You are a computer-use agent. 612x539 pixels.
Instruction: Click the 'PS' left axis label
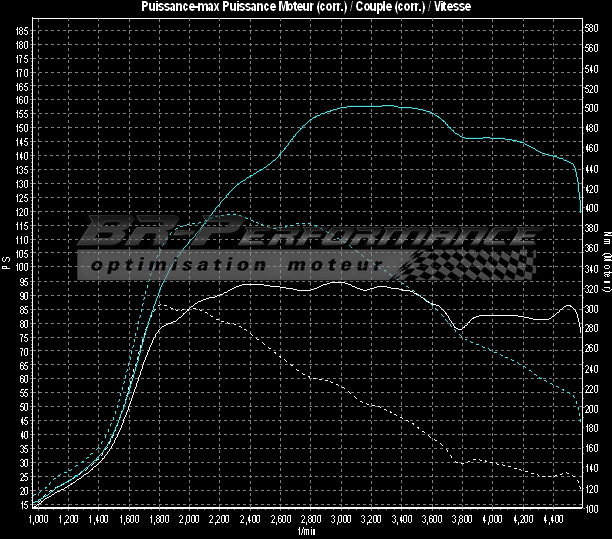6,264
